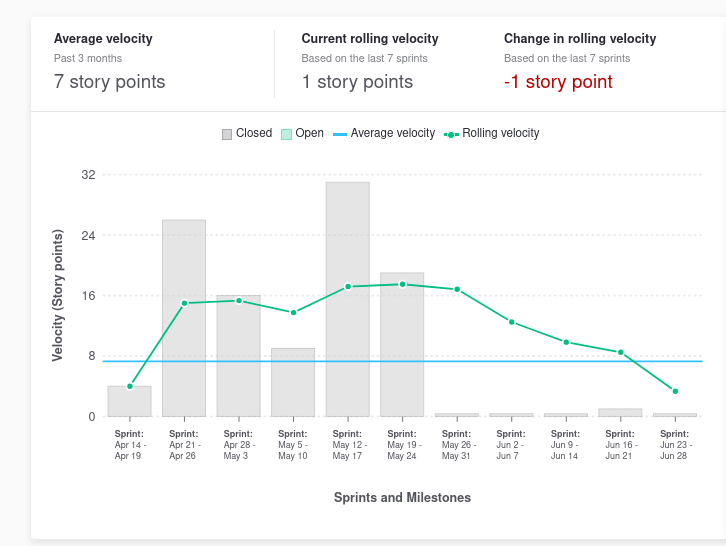Click the Sprint Jun 16 - Jun 21 axis label
This screenshot has width=726, height=546.
(620, 444)
